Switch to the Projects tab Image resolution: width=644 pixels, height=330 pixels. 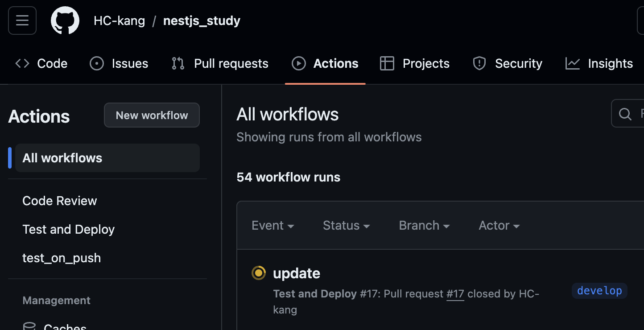[x=414, y=64]
